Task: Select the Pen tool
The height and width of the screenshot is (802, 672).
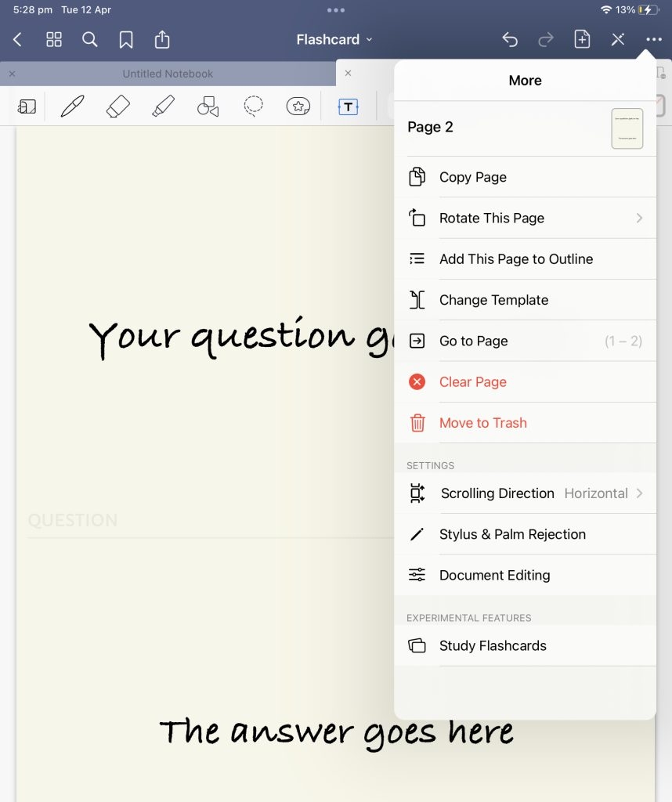Action: pyautogui.click(x=72, y=106)
